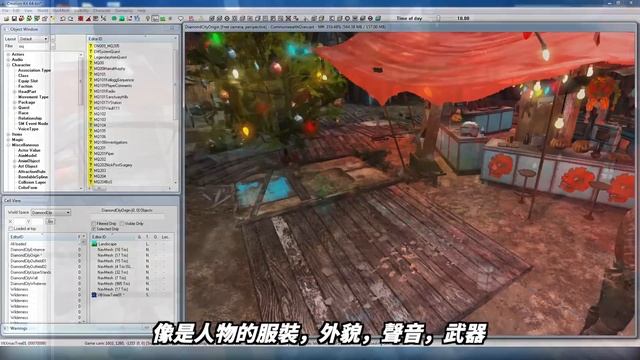
Task: Open the Edit menu
Action: click(16, 10)
